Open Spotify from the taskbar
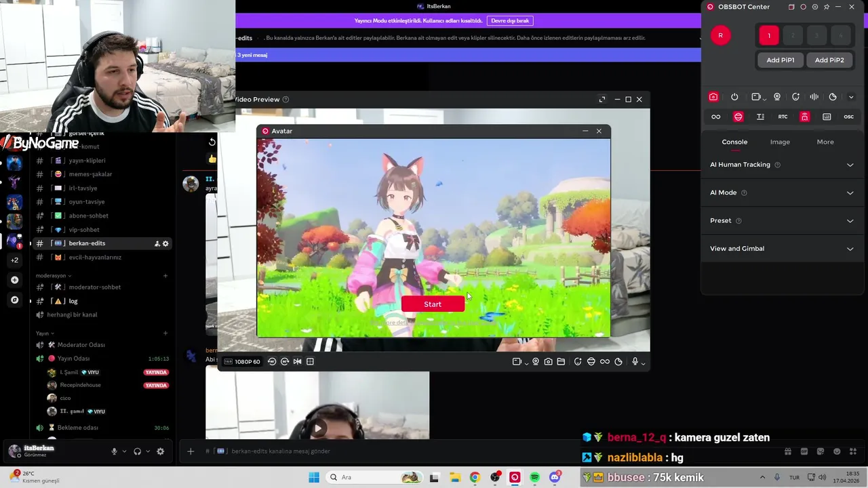868x488 pixels. pyautogui.click(x=534, y=477)
